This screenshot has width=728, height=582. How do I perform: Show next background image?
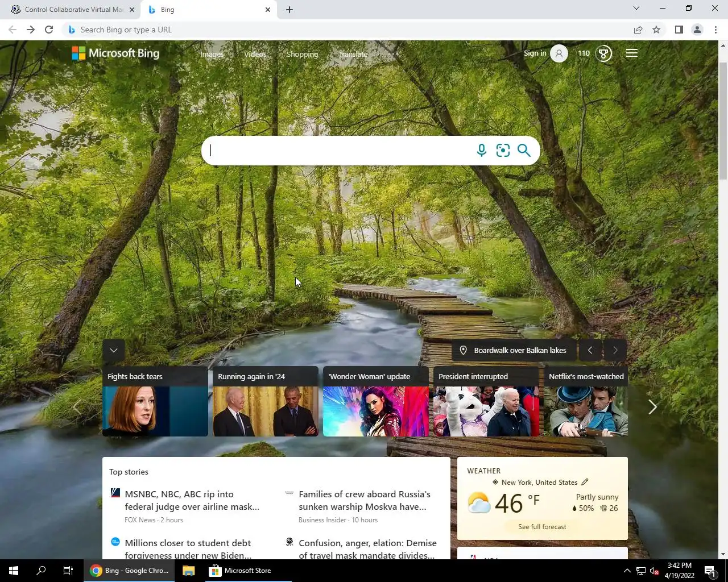(615, 350)
